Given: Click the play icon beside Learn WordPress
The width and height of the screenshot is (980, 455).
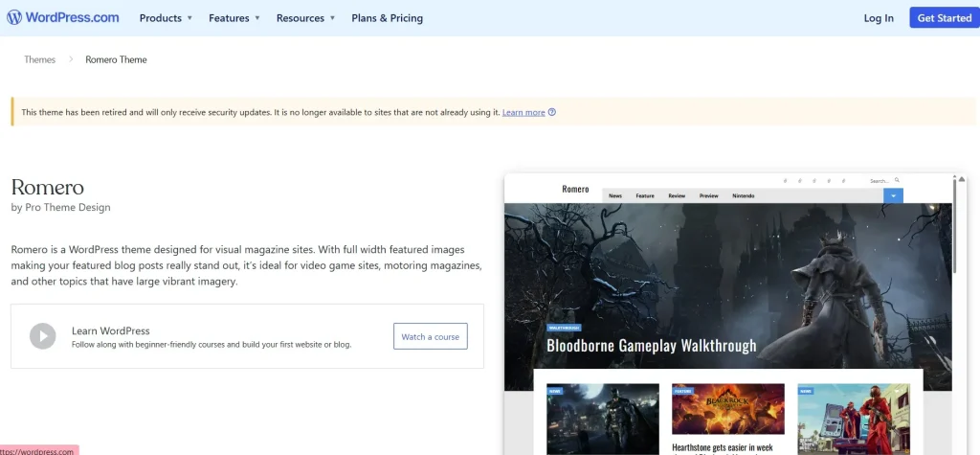Looking at the screenshot, I should 42,336.
